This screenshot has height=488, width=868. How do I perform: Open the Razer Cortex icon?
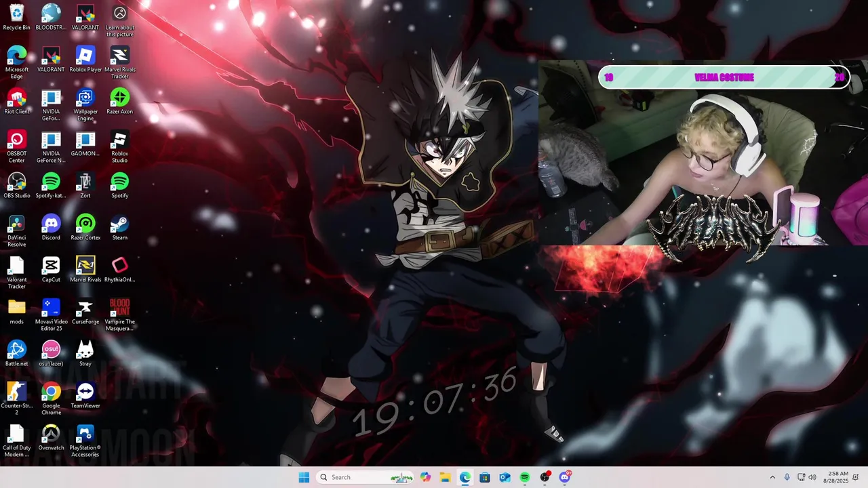85,228
